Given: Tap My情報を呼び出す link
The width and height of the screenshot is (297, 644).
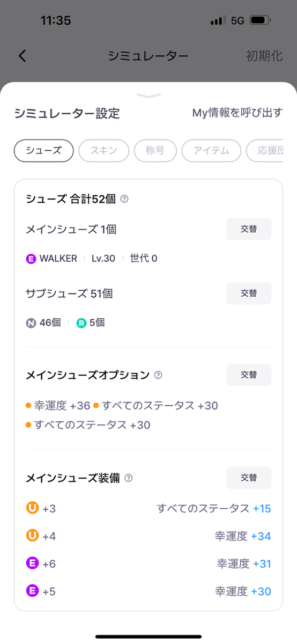Looking at the screenshot, I should pos(237,113).
